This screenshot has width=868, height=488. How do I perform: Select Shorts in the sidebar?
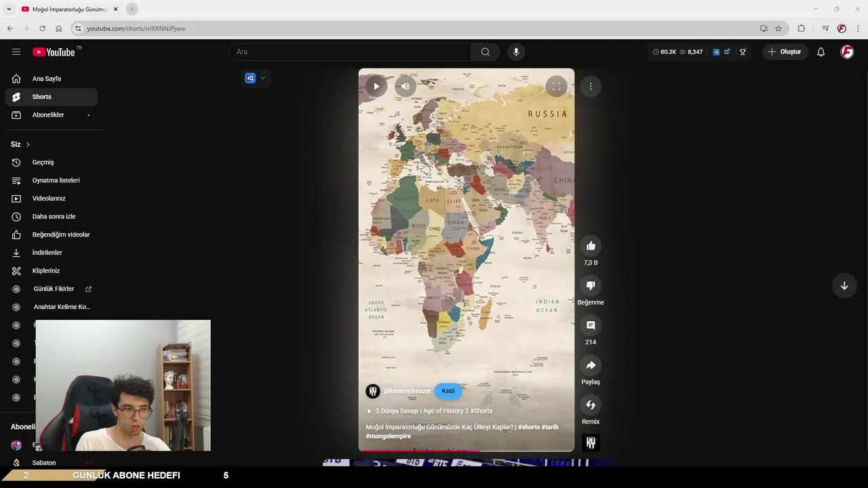tap(52, 97)
